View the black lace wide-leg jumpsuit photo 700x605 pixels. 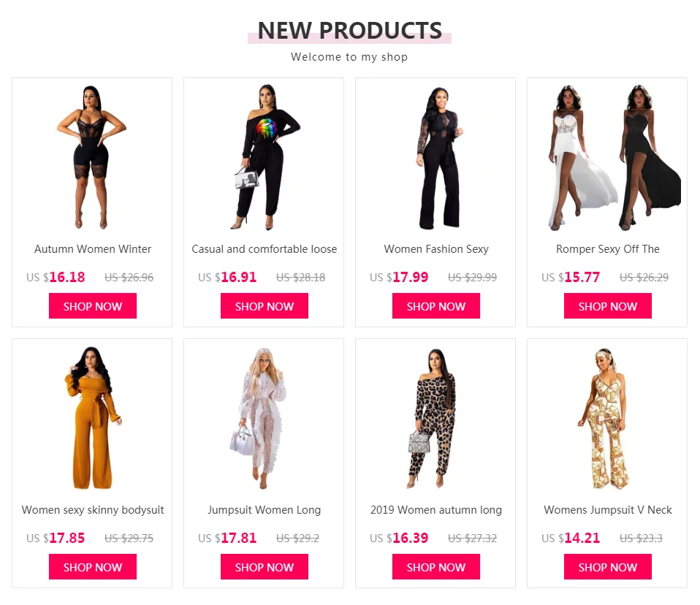[x=435, y=157]
